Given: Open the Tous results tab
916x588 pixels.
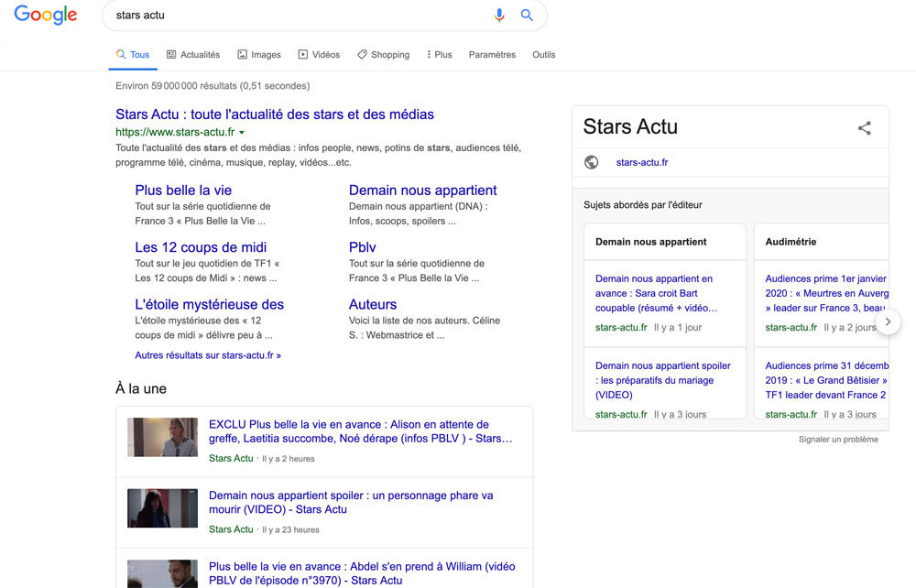Looking at the screenshot, I should pos(133,54).
